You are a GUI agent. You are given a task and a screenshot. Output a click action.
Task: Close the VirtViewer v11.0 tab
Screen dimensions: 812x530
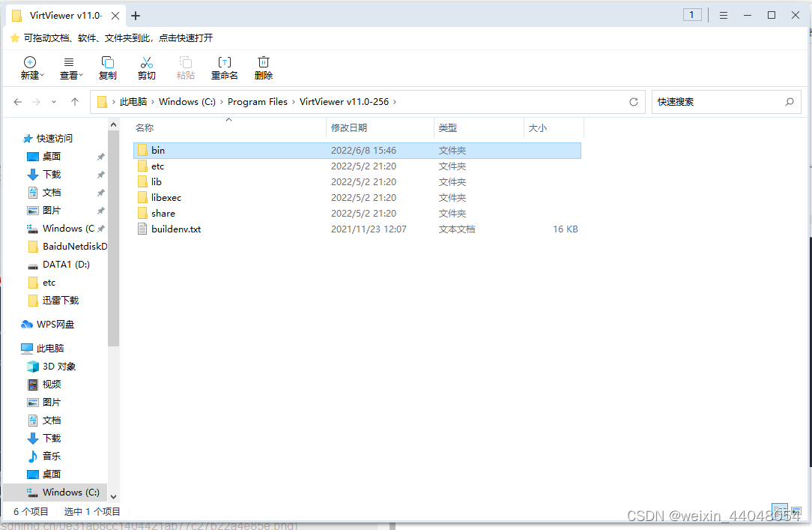[x=115, y=16]
